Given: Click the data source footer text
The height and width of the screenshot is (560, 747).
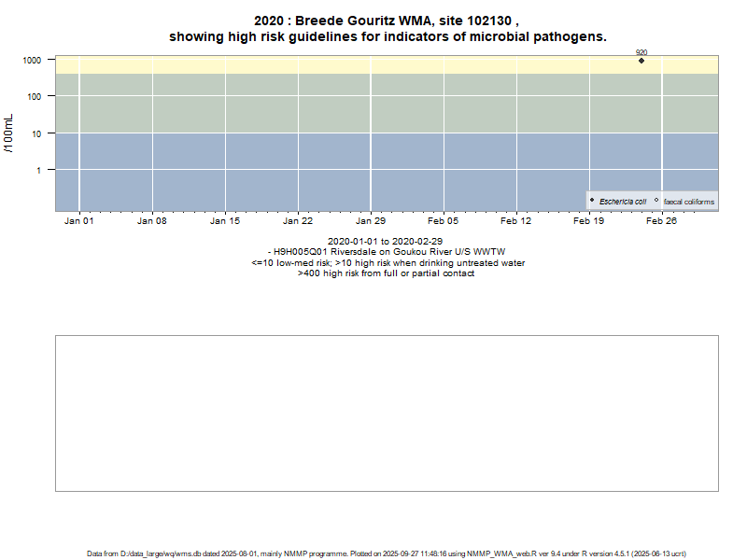Looking at the screenshot, I should (387, 553).
